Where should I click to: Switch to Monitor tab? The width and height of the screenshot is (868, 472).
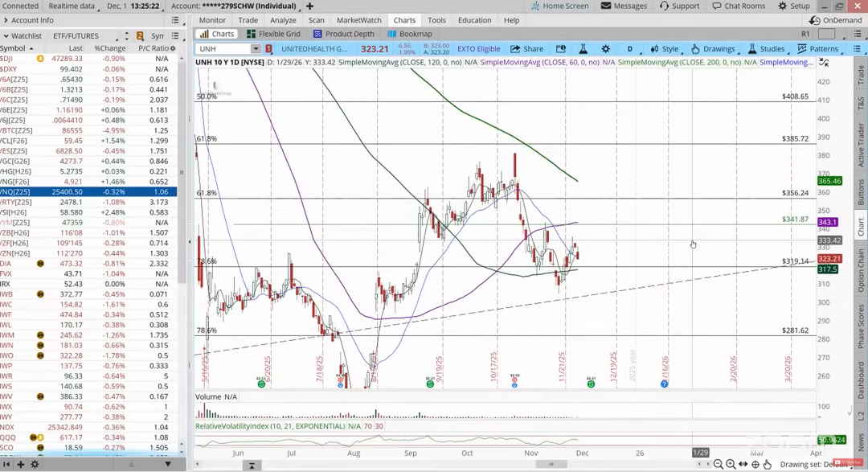(212, 20)
